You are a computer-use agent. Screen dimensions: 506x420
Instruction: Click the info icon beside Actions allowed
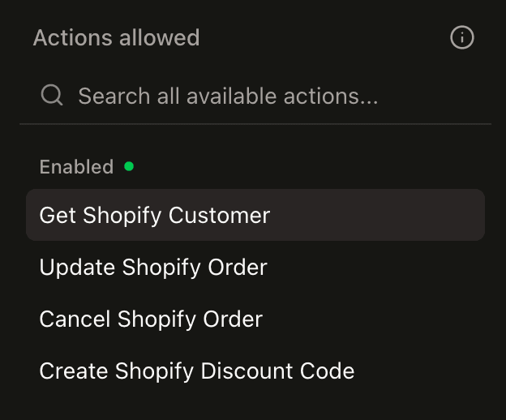point(462,37)
